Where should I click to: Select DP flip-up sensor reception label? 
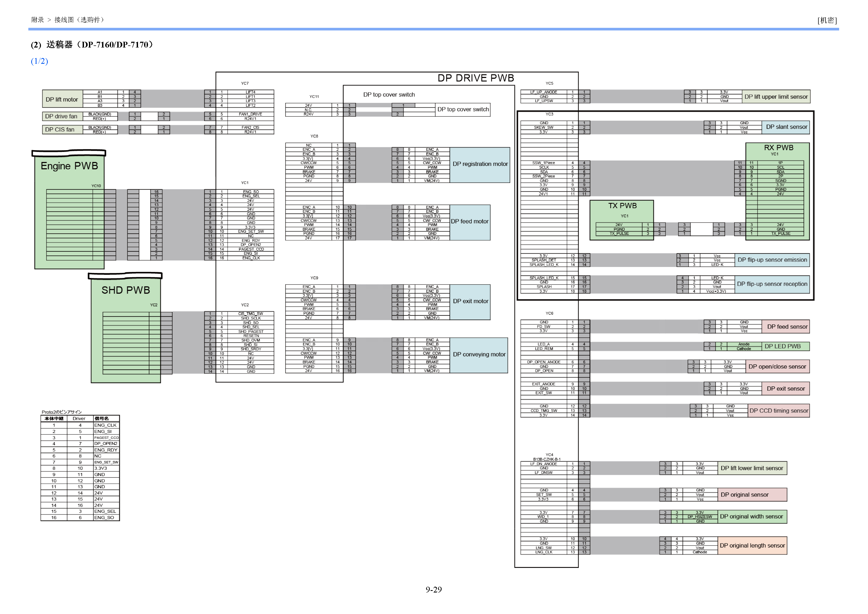click(772, 284)
